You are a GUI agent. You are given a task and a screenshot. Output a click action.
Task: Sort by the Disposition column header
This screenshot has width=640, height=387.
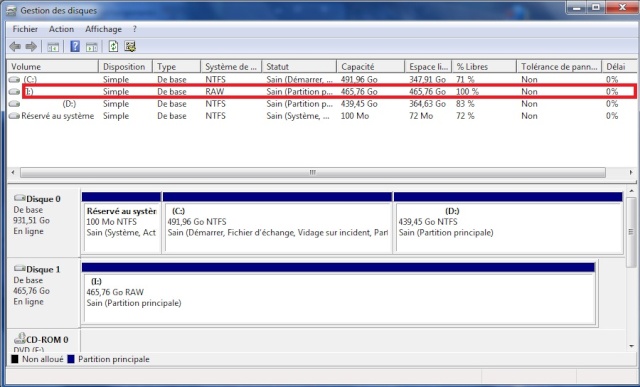(x=125, y=67)
